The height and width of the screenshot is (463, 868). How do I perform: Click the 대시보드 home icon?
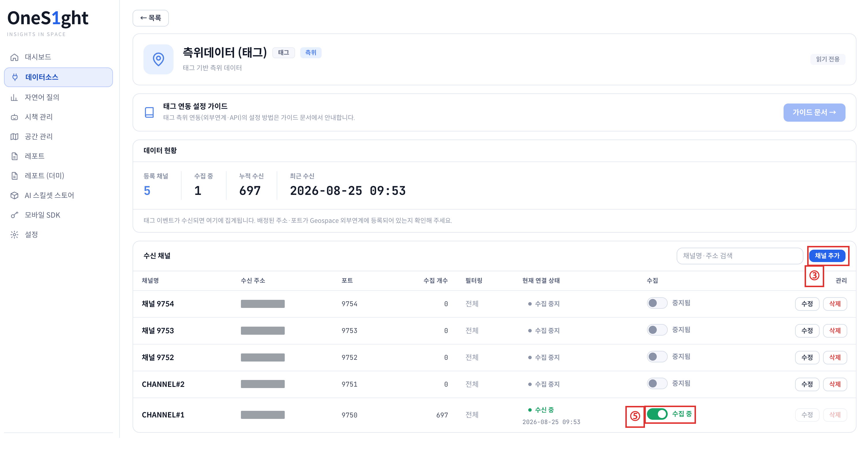[14, 57]
